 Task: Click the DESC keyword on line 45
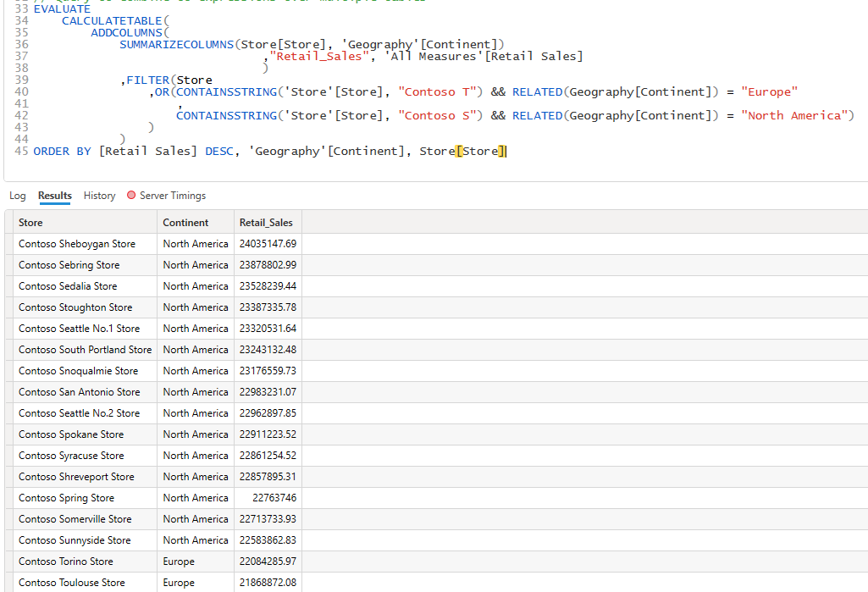tap(219, 152)
